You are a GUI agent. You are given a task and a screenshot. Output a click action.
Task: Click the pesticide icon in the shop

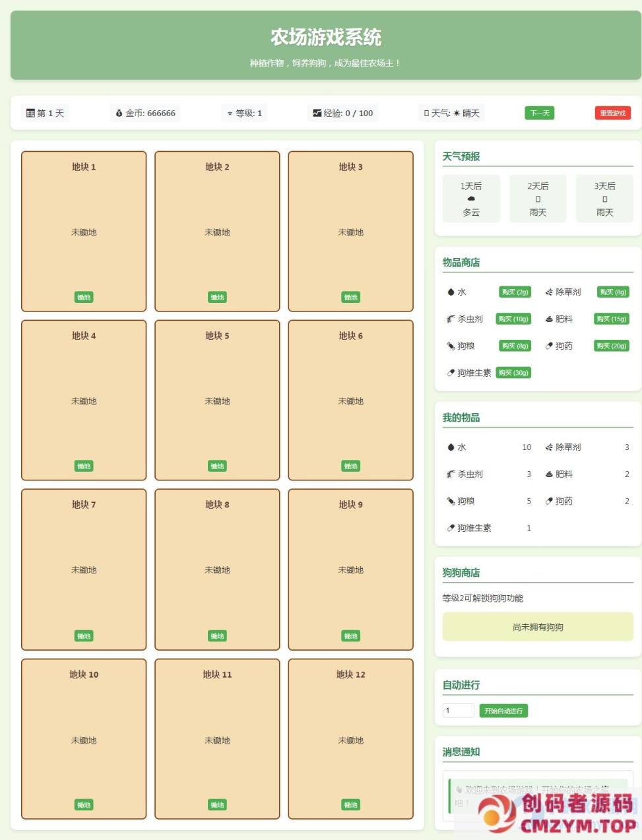coord(451,319)
